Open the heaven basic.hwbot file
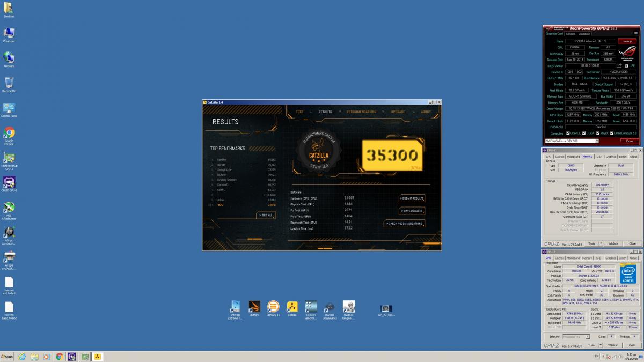Screen dimensions: 644x362 coord(9,311)
